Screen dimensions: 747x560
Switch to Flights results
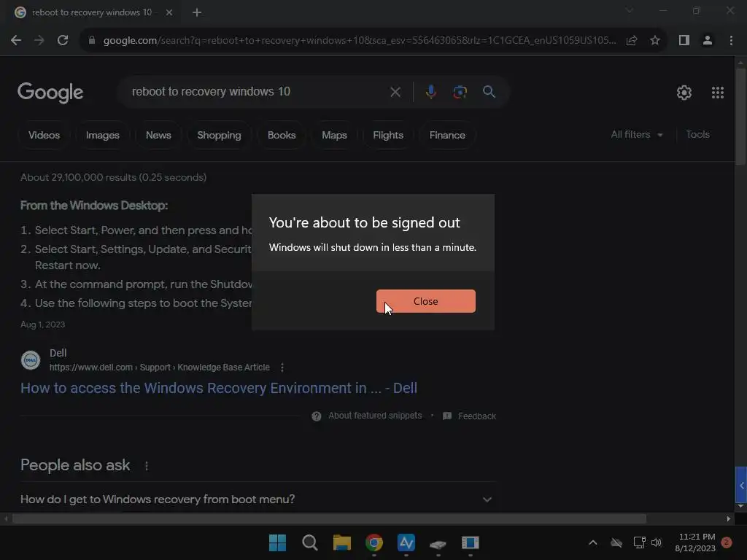[x=388, y=135]
